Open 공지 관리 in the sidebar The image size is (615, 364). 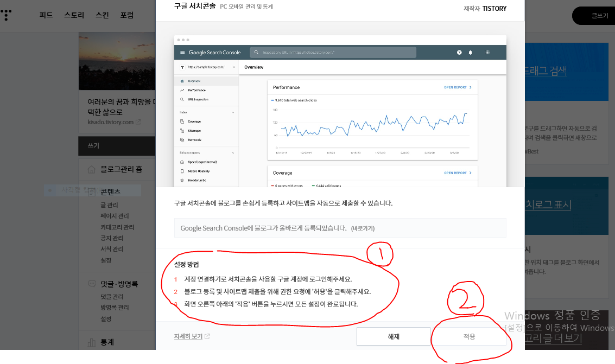click(112, 238)
